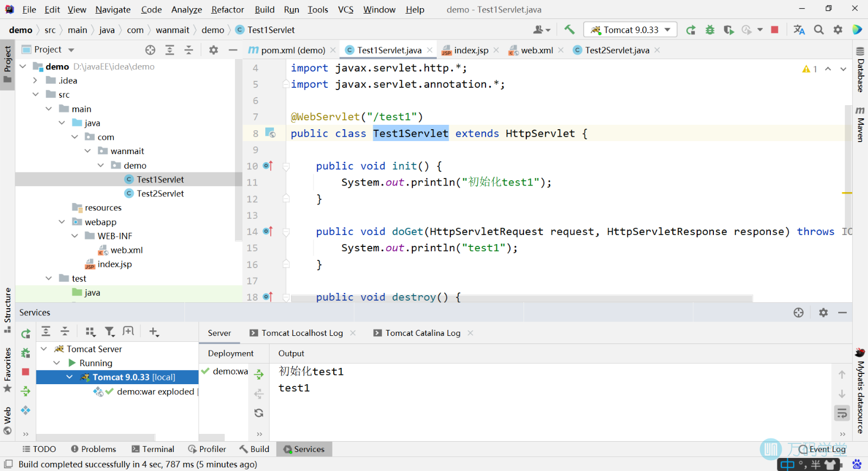Click the yellow warning stripe marker in editor
This screenshot has width=868, height=471.
(847, 193)
